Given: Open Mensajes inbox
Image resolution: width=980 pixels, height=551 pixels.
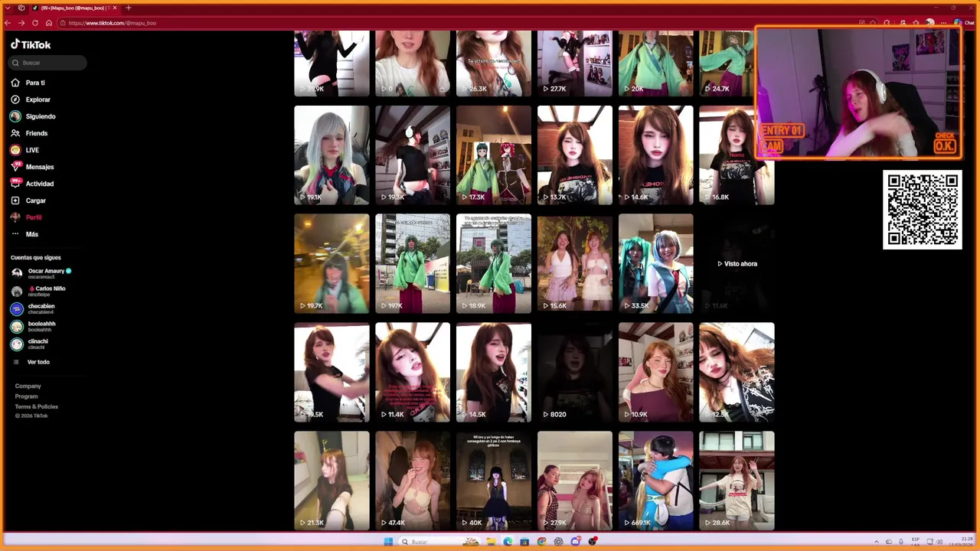Looking at the screenshot, I should (x=40, y=167).
